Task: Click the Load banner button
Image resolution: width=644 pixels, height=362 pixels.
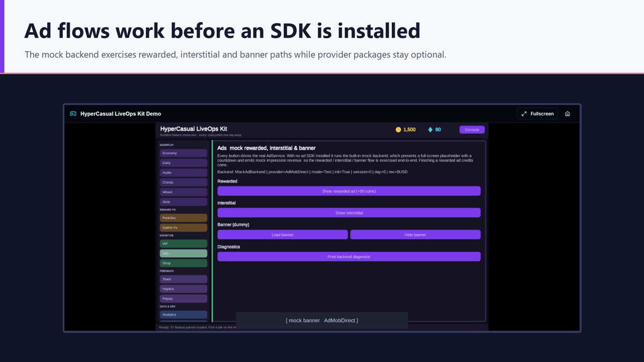Action: pos(282,234)
